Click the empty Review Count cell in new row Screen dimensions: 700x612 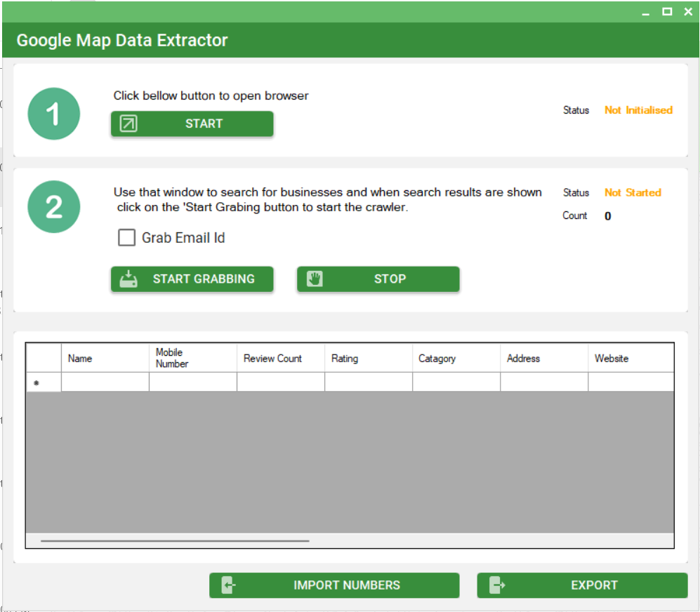(x=281, y=382)
